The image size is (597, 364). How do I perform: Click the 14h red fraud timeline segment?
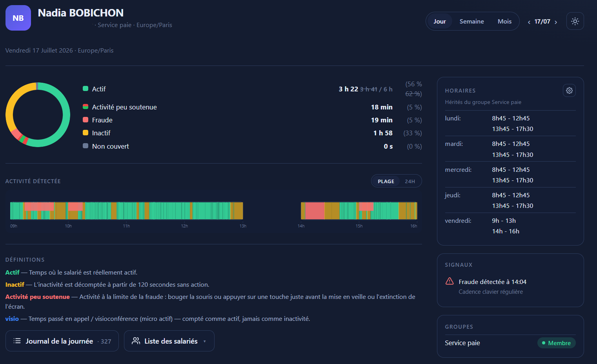[x=315, y=211]
